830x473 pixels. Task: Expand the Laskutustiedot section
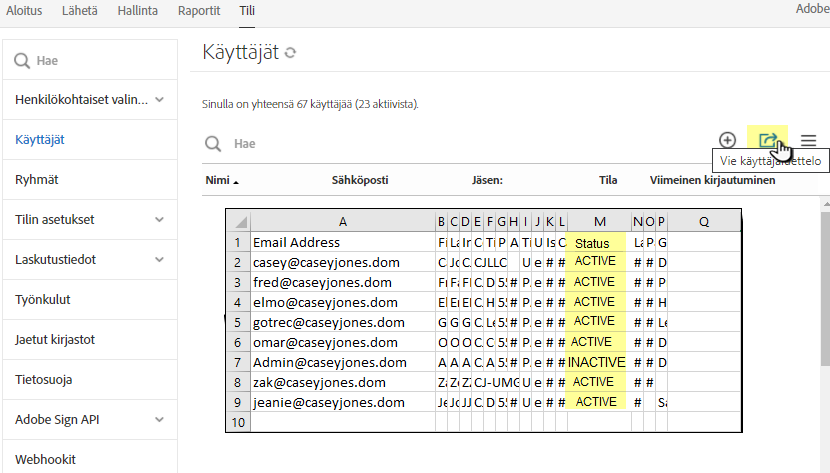(160, 260)
